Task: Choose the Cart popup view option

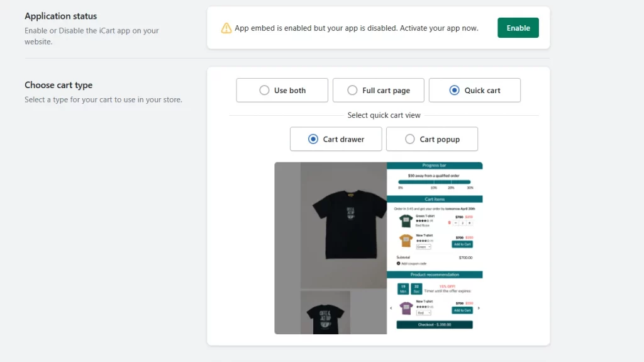Action: click(431, 139)
